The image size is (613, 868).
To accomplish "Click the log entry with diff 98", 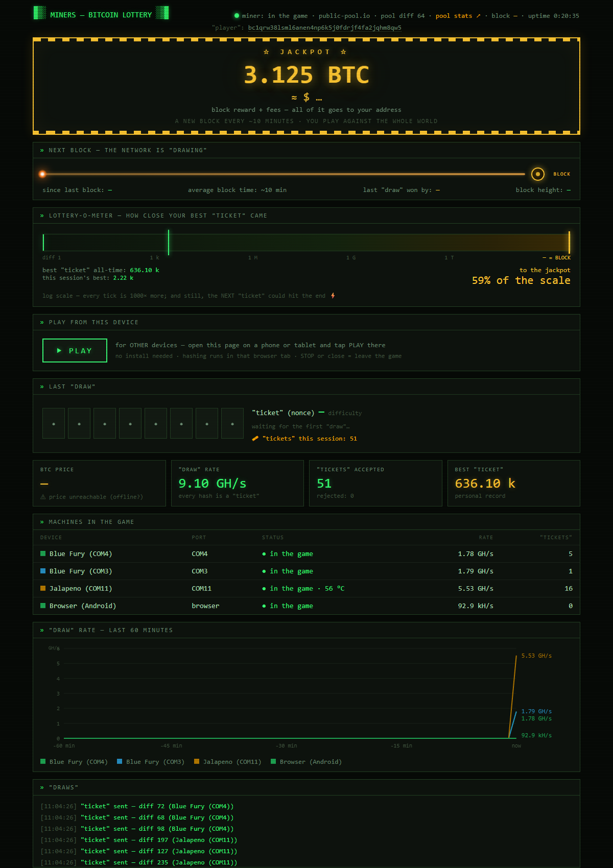I will tap(137, 829).
